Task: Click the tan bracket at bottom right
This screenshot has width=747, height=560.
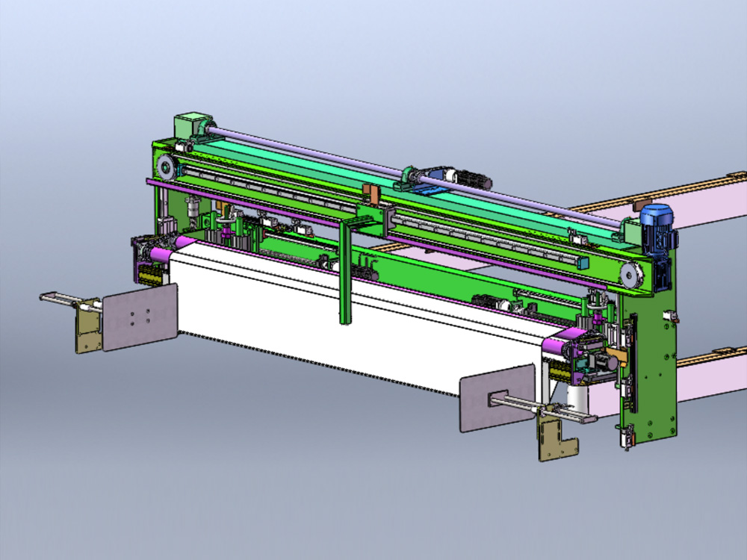Action: [557, 442]
